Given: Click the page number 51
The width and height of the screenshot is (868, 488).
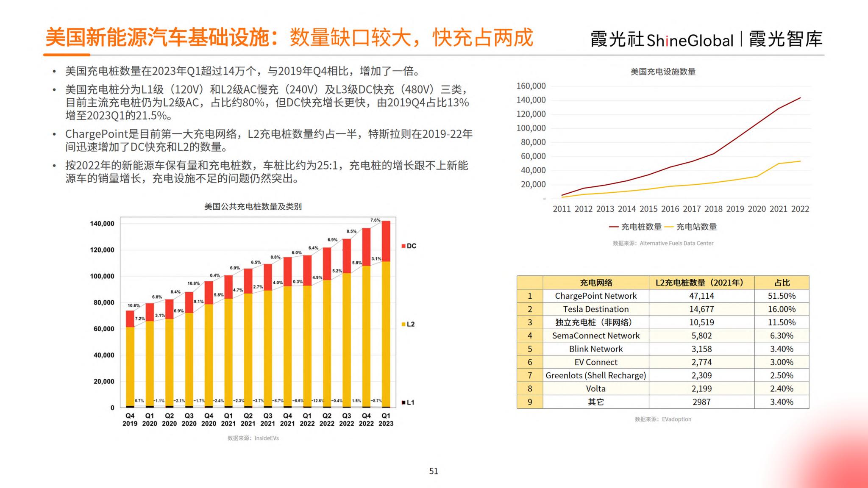Looking at the screenshot, I should pos(434,471).
